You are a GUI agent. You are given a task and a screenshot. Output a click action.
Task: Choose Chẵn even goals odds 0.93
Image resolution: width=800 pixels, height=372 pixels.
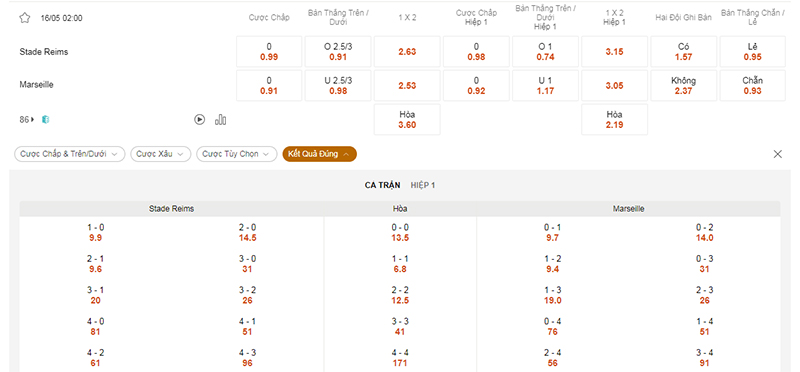(753, 85)
